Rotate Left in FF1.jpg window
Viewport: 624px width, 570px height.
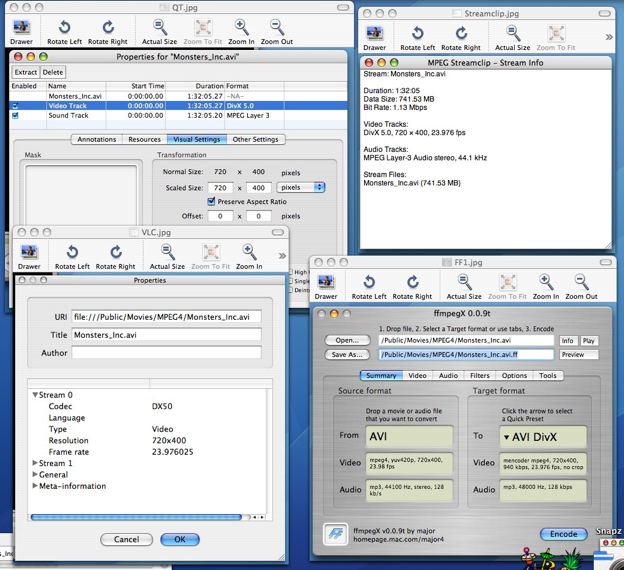pyautogui.click(x=369, y=287)
